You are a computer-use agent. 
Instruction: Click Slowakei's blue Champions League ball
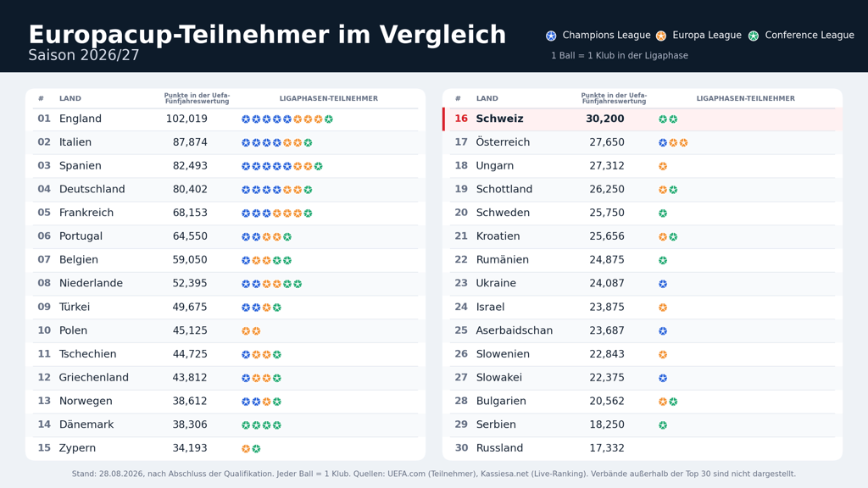point(663,378)
